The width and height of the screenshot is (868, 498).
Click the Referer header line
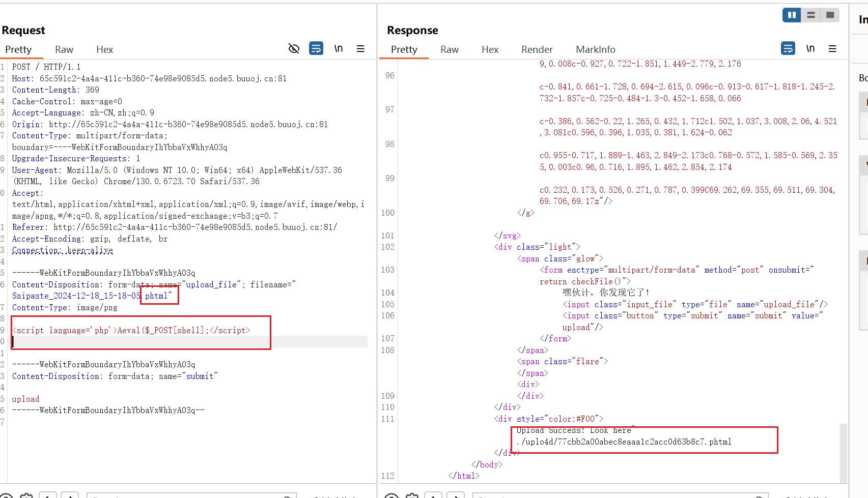pyautogui.click(x=175, y=227)
